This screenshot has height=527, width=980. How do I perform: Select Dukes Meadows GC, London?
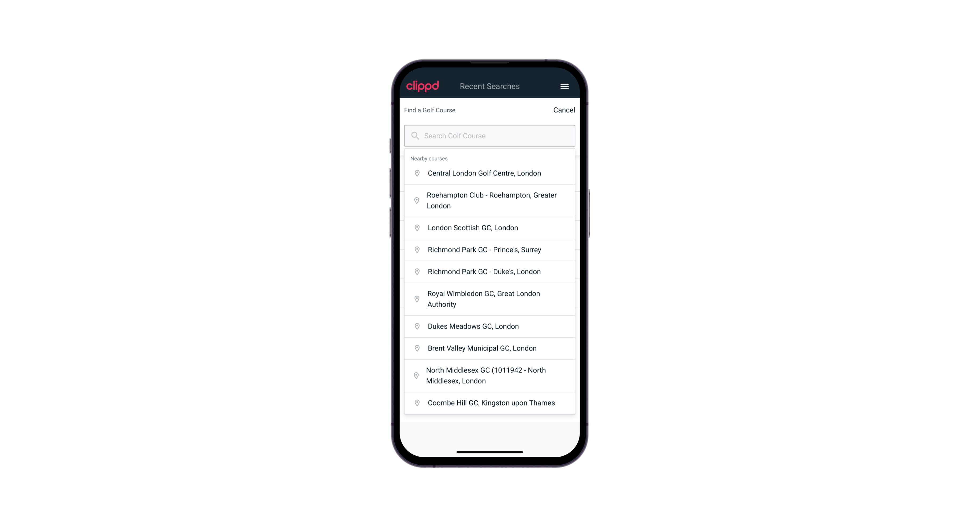pos(490,326)
